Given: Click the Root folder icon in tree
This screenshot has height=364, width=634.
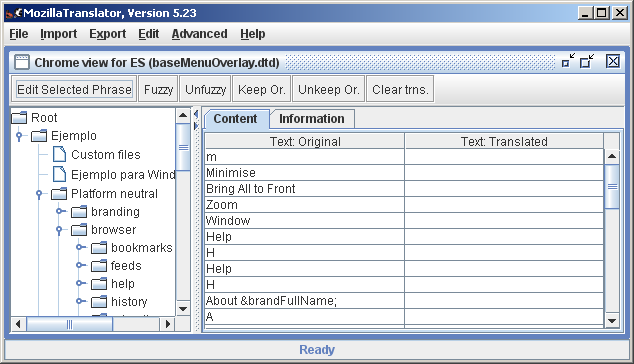Looking at the screenshot, I should point(19,118).
